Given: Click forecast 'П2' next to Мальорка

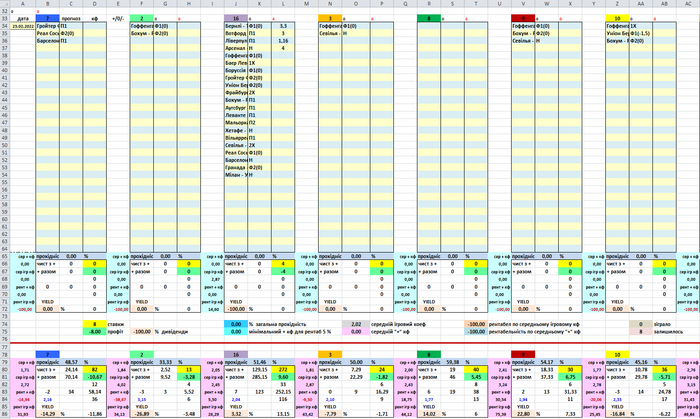Looking at the screenshot, I should [x=259, y=123].
